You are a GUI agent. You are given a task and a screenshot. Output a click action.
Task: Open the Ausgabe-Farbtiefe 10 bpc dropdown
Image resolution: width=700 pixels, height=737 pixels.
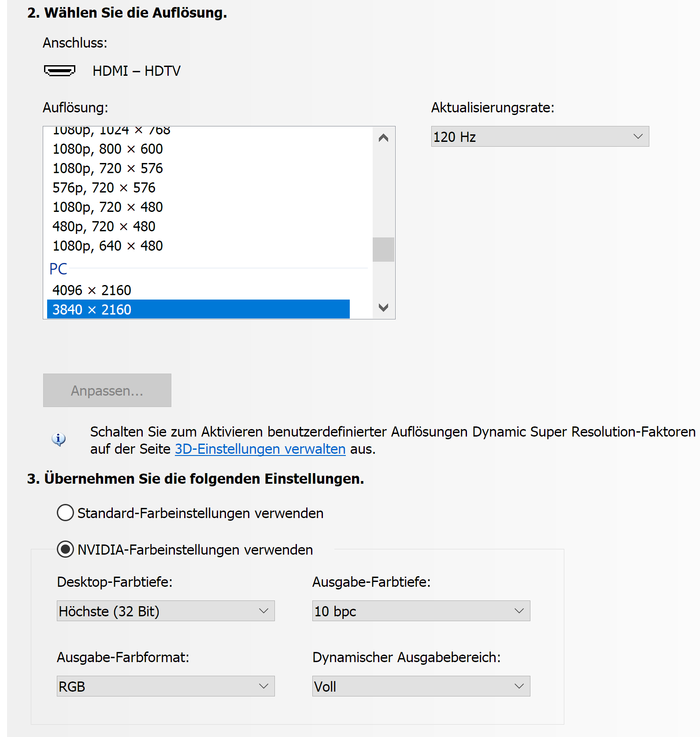coord(421,611)
